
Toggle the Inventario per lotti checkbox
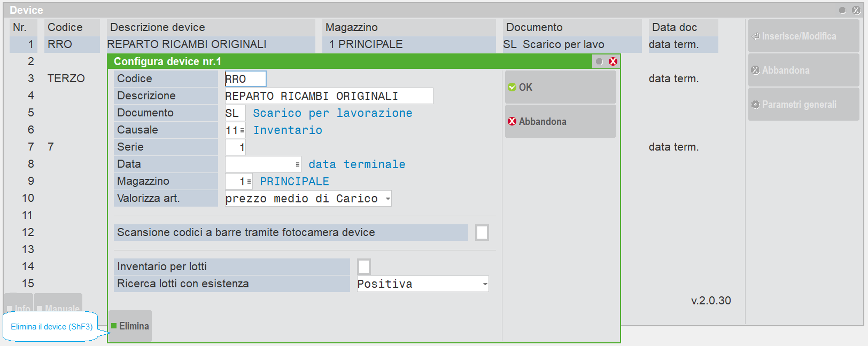[364, 266]
